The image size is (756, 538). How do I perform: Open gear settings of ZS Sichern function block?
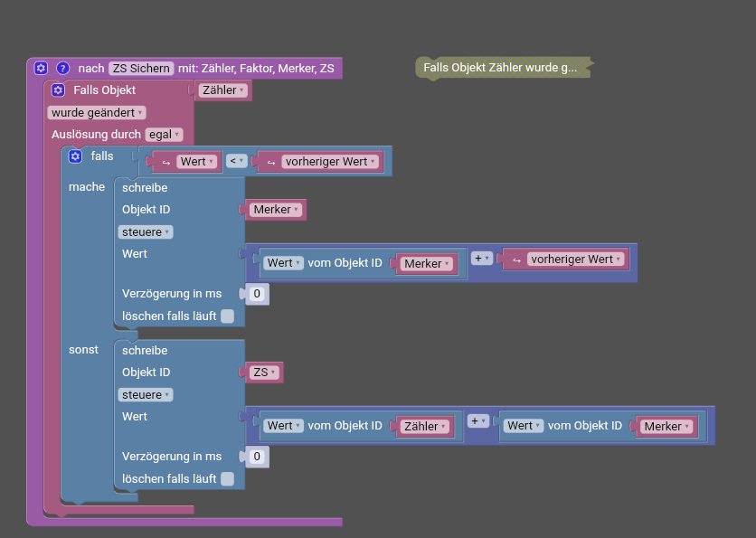pos(41,68)
